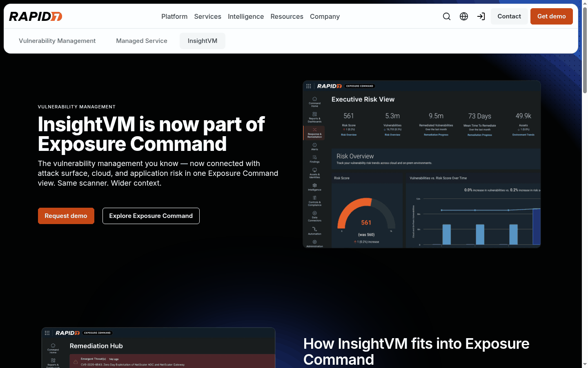Viewport: 588px width, 368px height.
Task: Click Command Home icon in dashboard preview sidebar
Action: click(x=314, y=99)
